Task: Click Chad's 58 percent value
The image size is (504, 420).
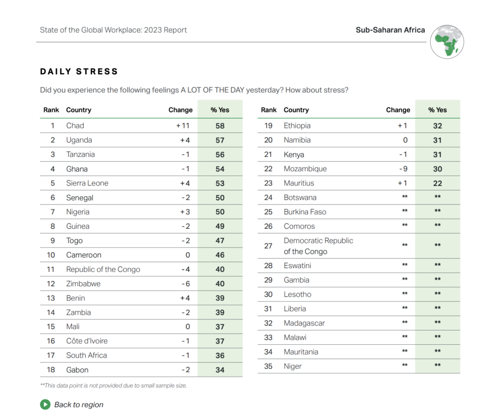Action: point(220,126)
